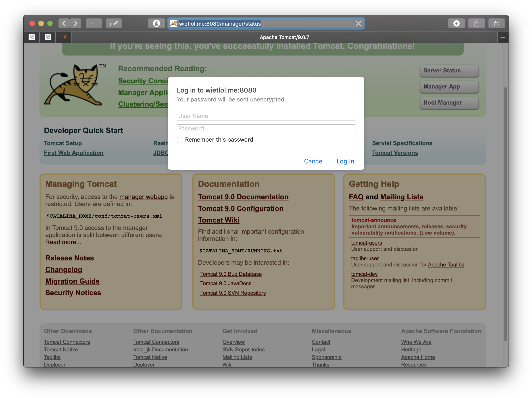The image size is (532, 398).
Task: Open Overview link under Get Involved
Action: tap(234, 342)
